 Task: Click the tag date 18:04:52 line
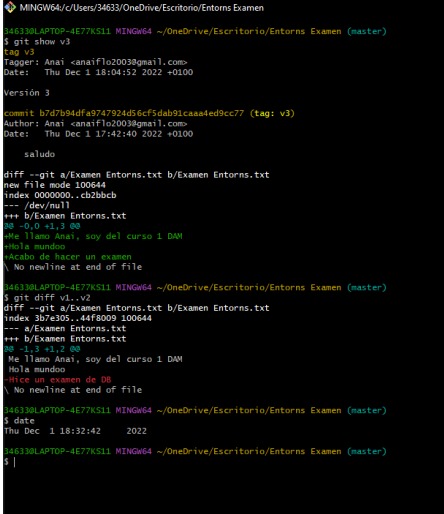tap(98, 72)
